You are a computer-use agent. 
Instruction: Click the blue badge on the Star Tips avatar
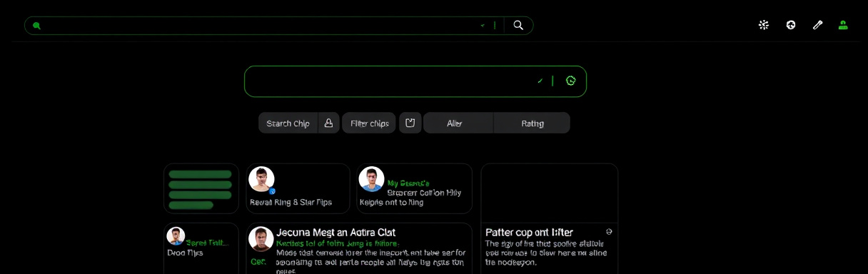click(x=272, y=191)
